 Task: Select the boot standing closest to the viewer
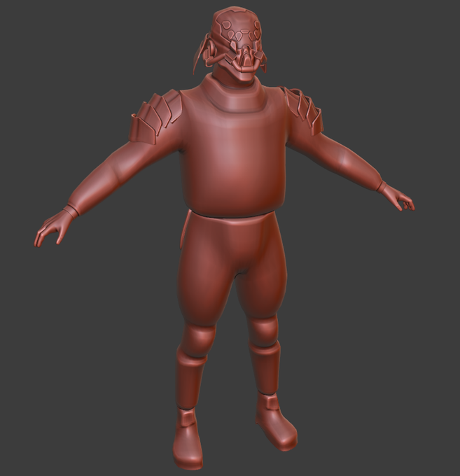(188, 438)
